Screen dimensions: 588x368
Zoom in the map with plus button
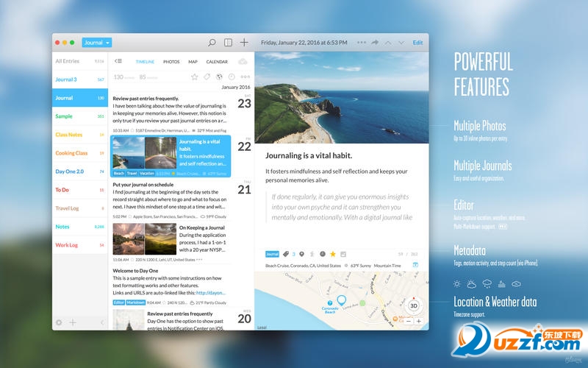click(x=418, y=321)
